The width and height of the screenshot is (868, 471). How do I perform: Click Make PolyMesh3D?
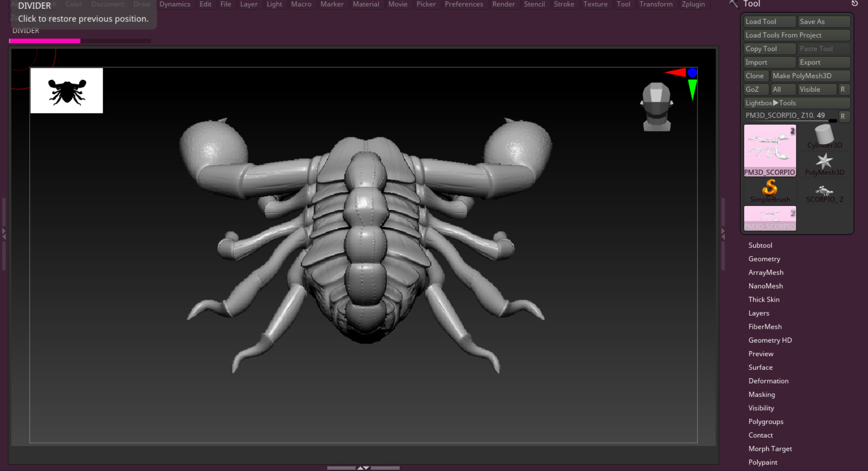coord(811,76)
